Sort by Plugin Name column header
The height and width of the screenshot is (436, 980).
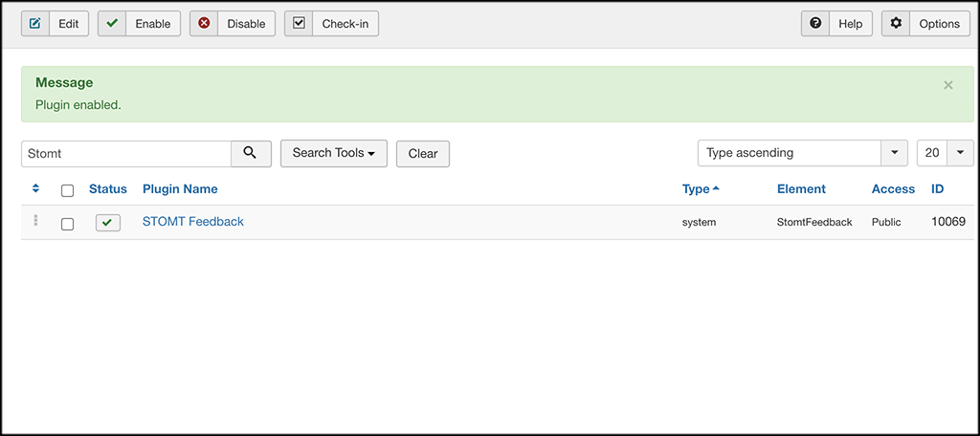click(180, 188)
